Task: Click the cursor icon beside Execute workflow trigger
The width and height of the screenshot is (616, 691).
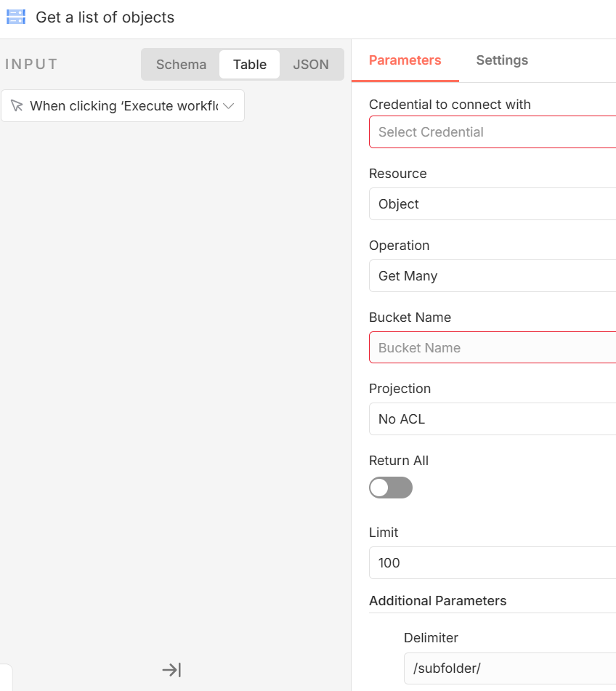Action: click(x=17, y=106)
